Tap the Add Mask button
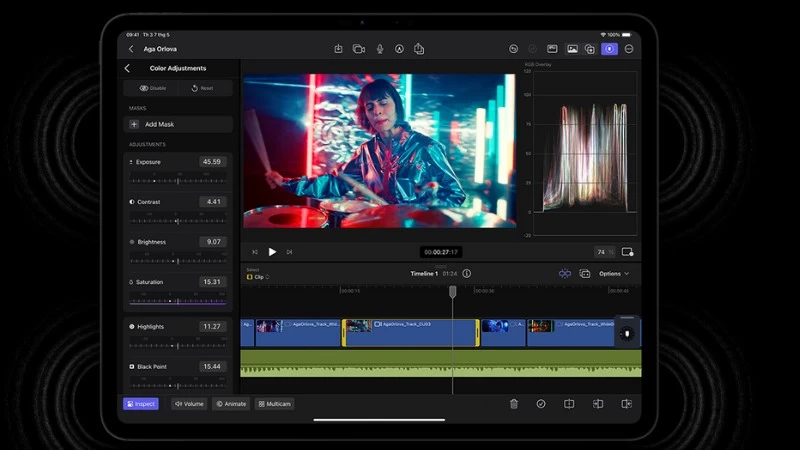The height and width of the screenshot is (450, 800). click(x=178, y=124)
